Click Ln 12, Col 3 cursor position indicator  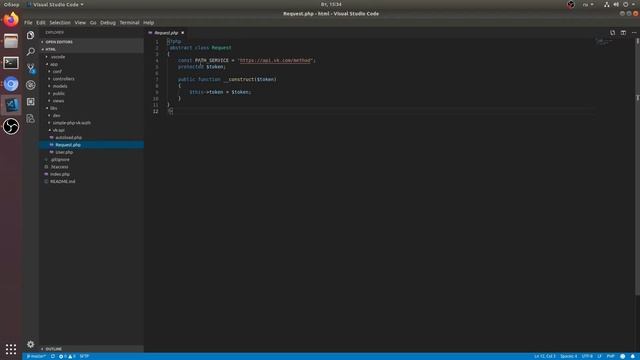(545, 356)
